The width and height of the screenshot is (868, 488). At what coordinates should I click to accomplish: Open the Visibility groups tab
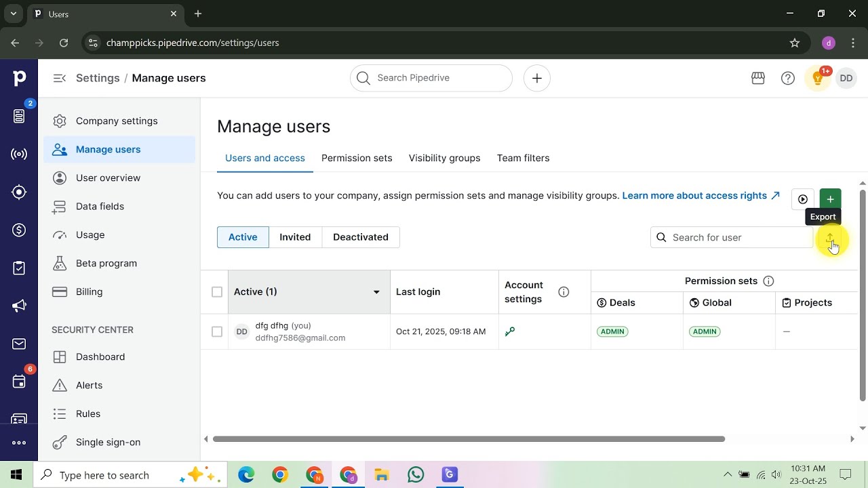(444, 158)
